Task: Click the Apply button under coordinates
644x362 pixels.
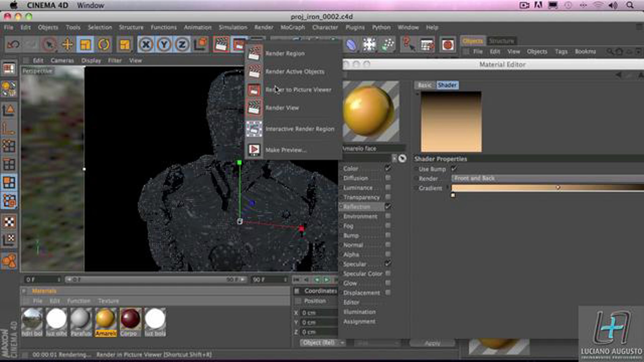Action: pyautogui.click(x=432, y=343)
